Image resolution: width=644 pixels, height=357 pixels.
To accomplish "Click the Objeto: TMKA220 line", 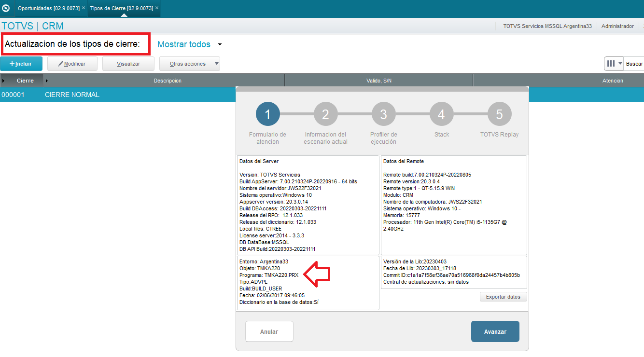I will (x=260, y=268).
